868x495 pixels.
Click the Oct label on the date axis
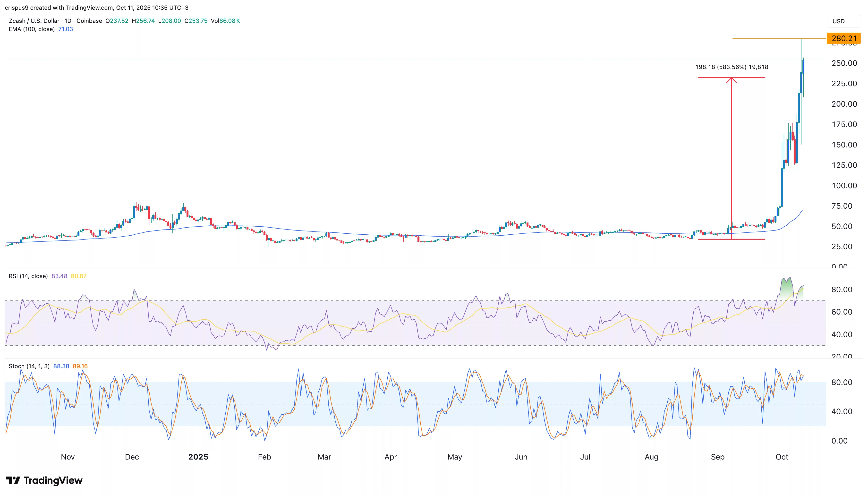click(782, 457)
